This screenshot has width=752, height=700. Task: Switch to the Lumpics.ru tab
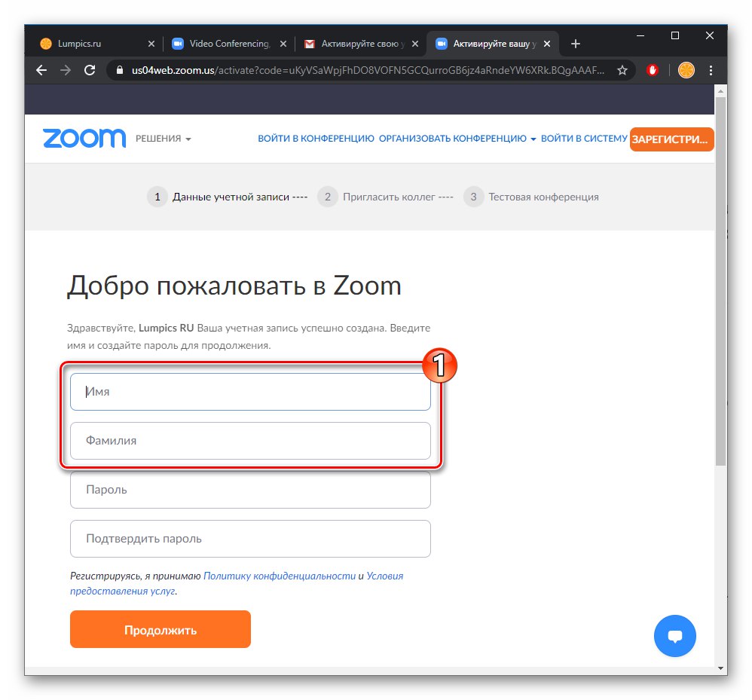(x=90, y=44)
